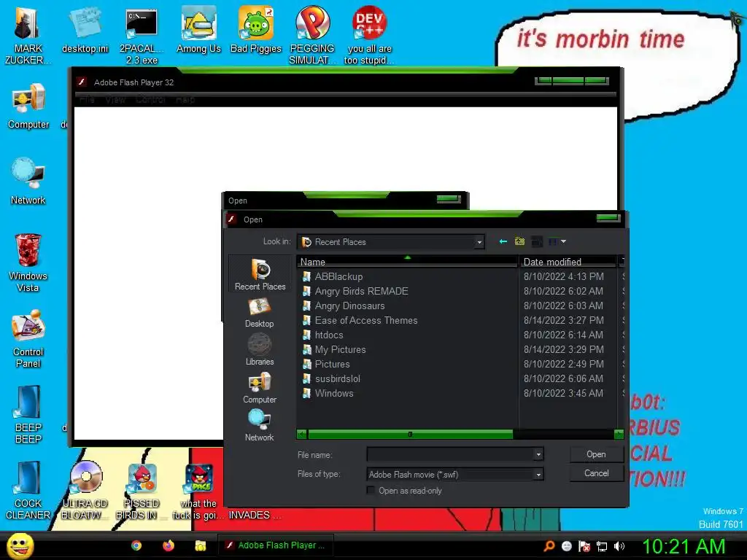This screenshot has width=747, height=560.
Task: Sort by the Date modified column header
Action: pos(568,262)
